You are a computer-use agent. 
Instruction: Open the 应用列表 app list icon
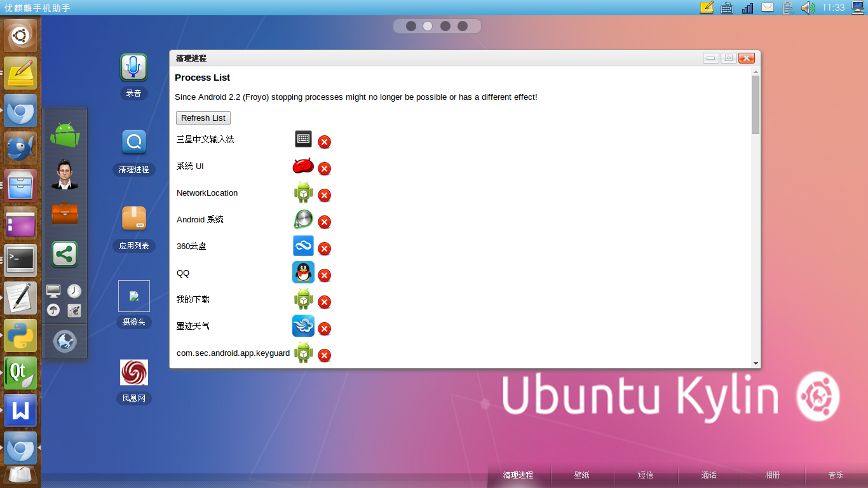[133, 219]
